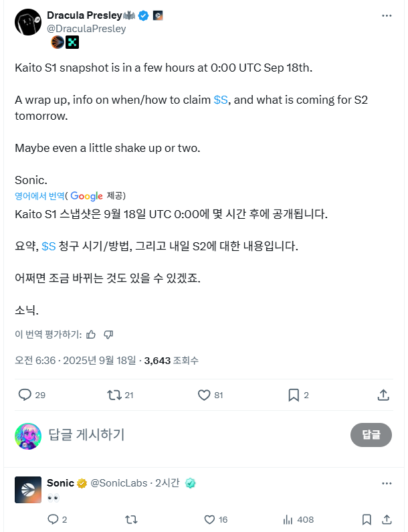Rate translation with thumbs up
This screenshot has height=532, width=408.
pos(91,334)
